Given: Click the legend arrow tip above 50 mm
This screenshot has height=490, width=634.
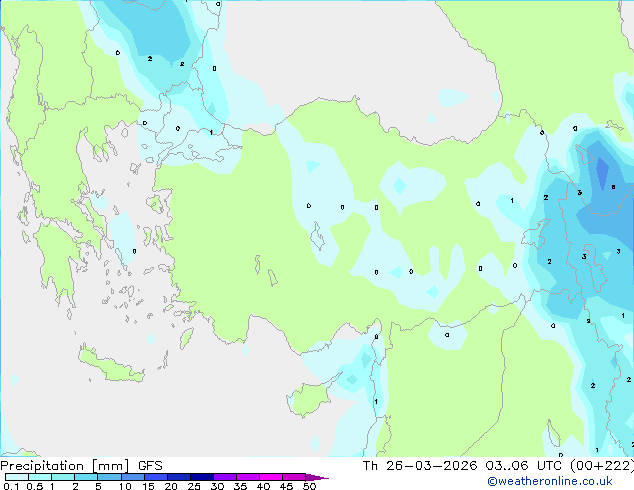Looking at the screenshot, I should pos(317,477).
